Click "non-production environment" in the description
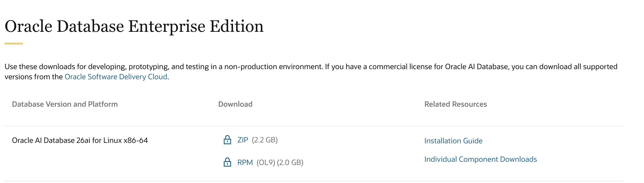The height and width of the screenshot is (183, 644). pos(273,67)
